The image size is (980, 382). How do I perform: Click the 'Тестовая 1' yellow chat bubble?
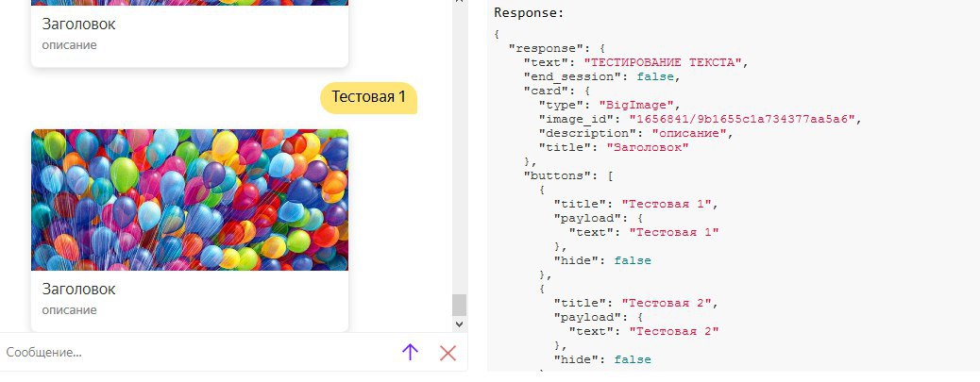[369, 97]
